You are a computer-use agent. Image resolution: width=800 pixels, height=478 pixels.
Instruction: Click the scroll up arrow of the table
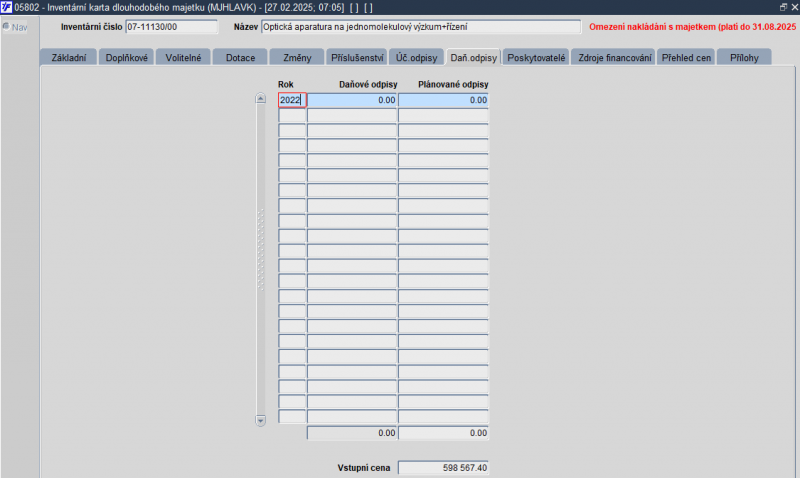(x=261, y=98)
